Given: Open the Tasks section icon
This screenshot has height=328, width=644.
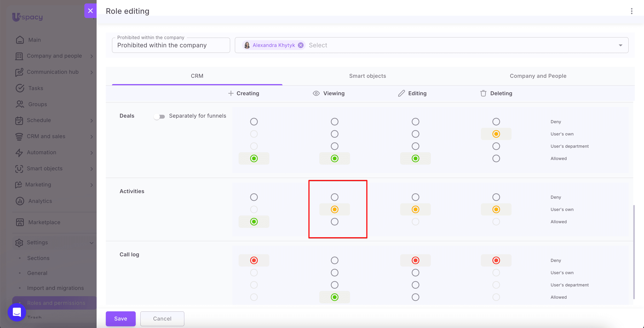Looking at the screenshot, I should pos(20,88).
